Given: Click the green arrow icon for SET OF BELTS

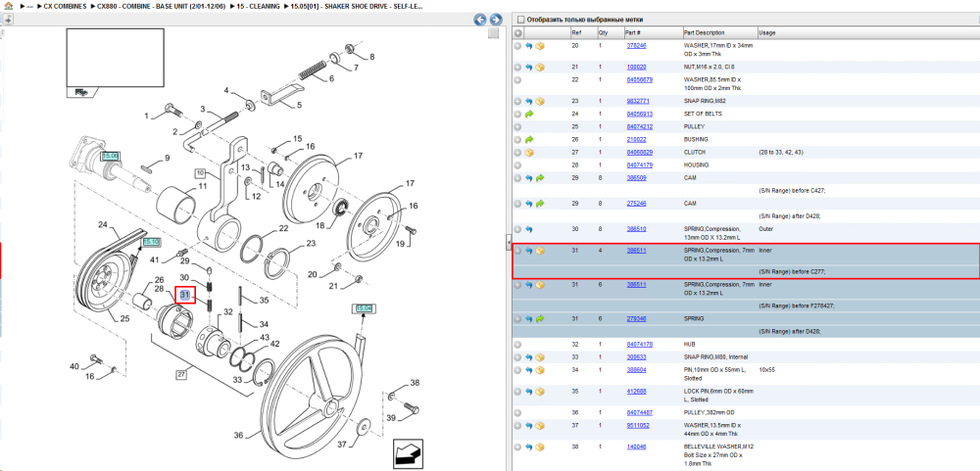Looking at the screenshot, I should (529, 115).
